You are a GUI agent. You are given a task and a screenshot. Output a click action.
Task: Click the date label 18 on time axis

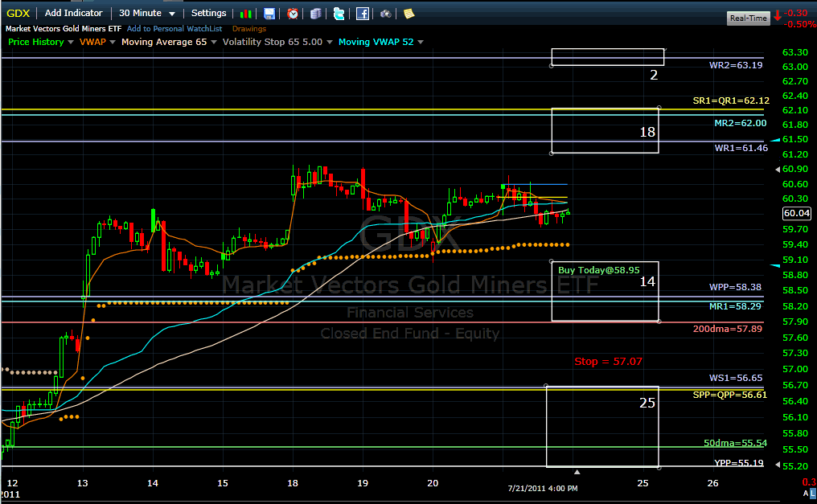point(293,483)
